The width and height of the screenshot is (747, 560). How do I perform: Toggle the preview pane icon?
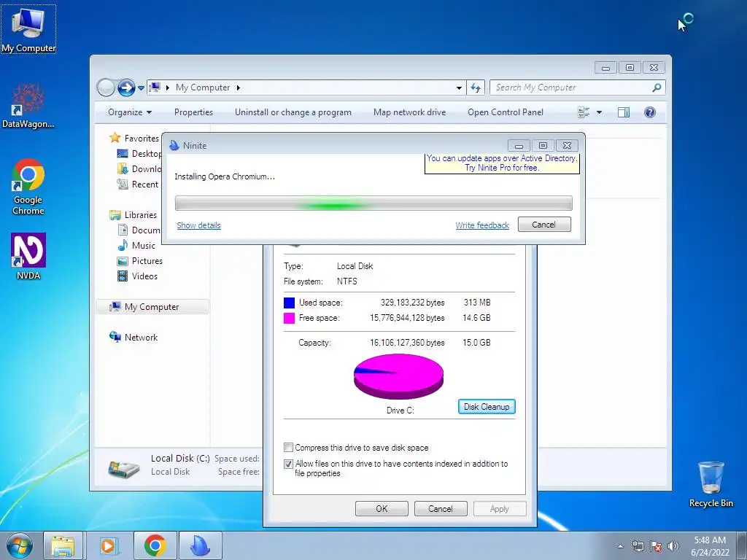pyautogui.click(x=624, y=112)
